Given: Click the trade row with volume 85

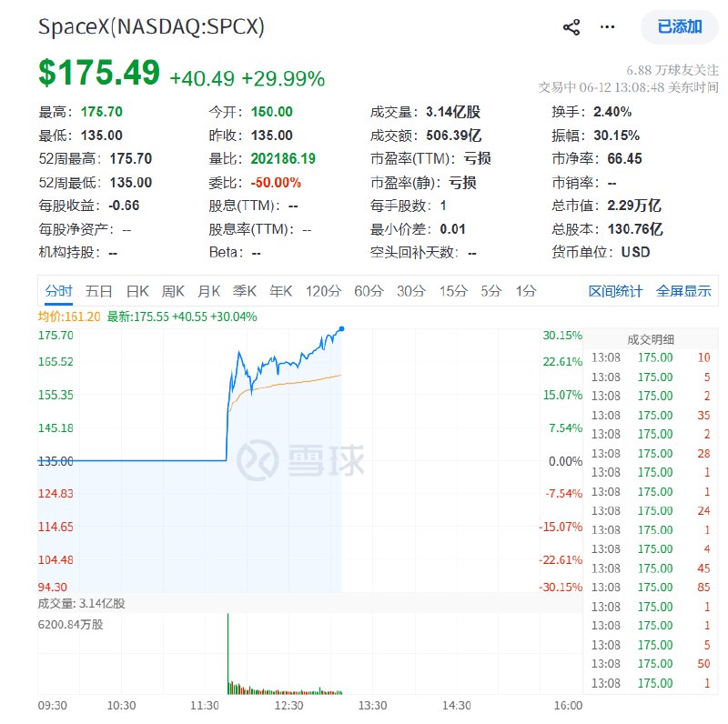Looking at the screenshot, I should (x=651, y=588).
